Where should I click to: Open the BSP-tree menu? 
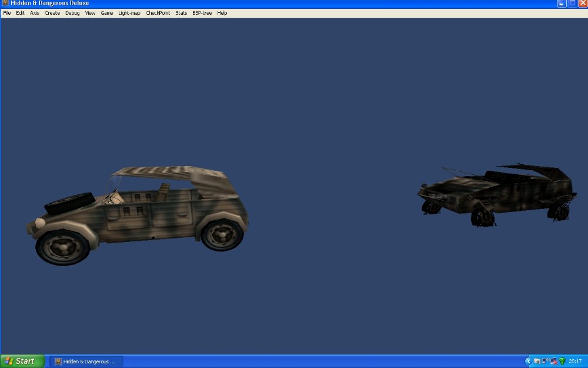[x=202, y=12]
